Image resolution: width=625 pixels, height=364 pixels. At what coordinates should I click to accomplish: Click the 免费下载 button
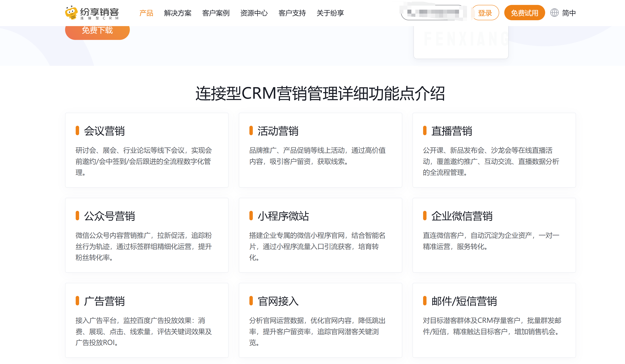[97, 30]
